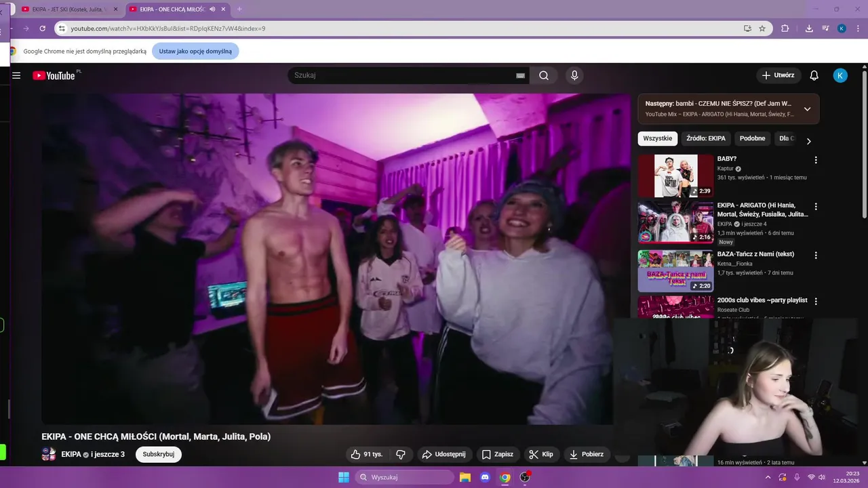Open EKIPA - ARIGATO video thumbnail

point(675,222)
